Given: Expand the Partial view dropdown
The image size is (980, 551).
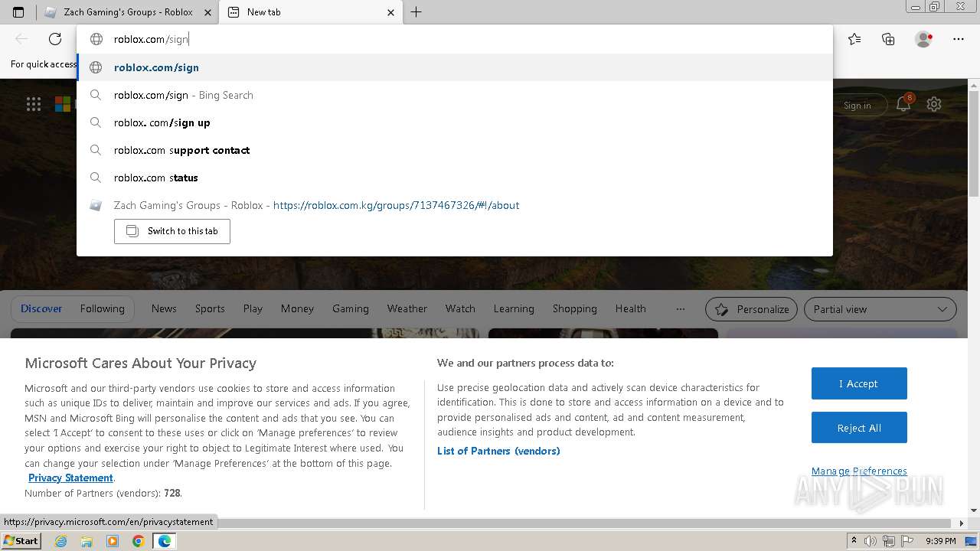Looking at the screenshot, I should coord(880,309).
